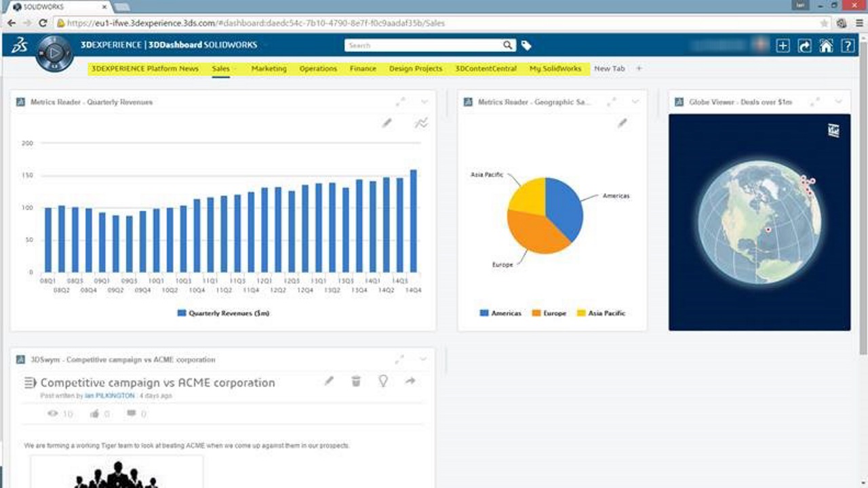Click the plus add-widget icon in header
Screen dimensions: 868x488
783,45
